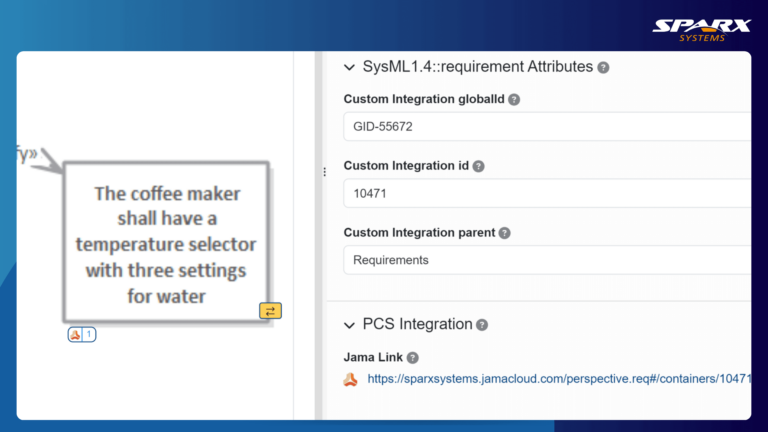The image size is (768, 432).
Task: Select the coffee maker requirement element
Action: (166, 242)
